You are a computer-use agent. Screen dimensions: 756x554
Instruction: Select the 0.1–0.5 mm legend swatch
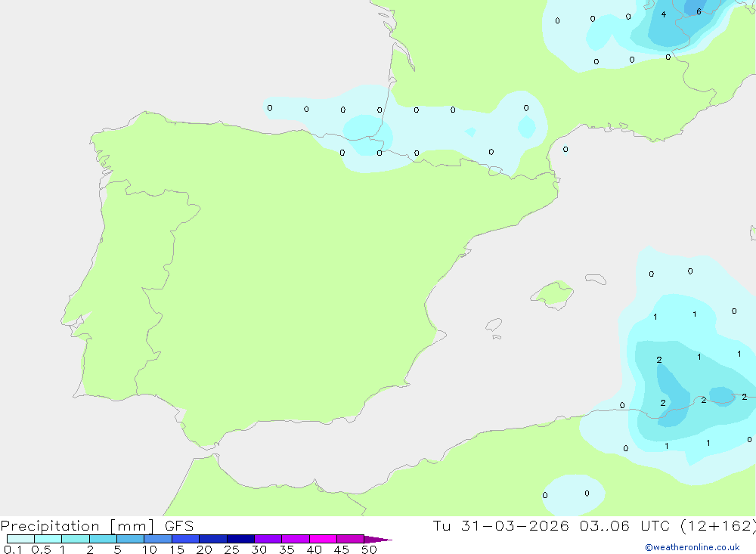pos(20,539)
